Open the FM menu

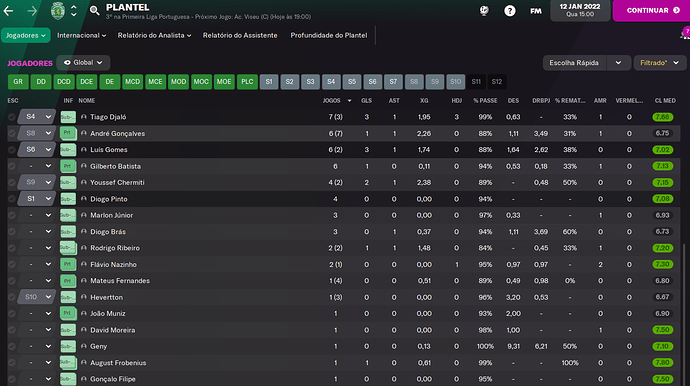pyautogui.click(x=536, y=11)
